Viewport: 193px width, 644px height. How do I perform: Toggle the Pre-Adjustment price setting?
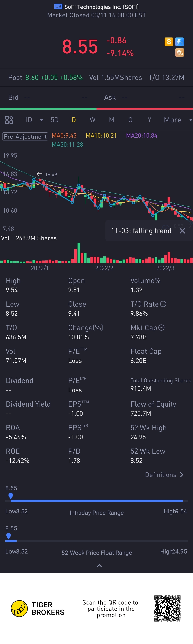pos(25,137)
